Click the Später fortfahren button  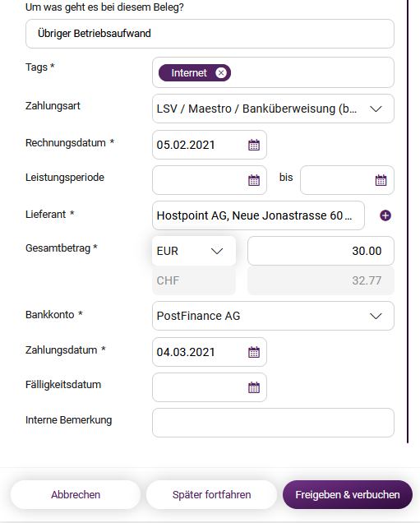pos(211,495)
